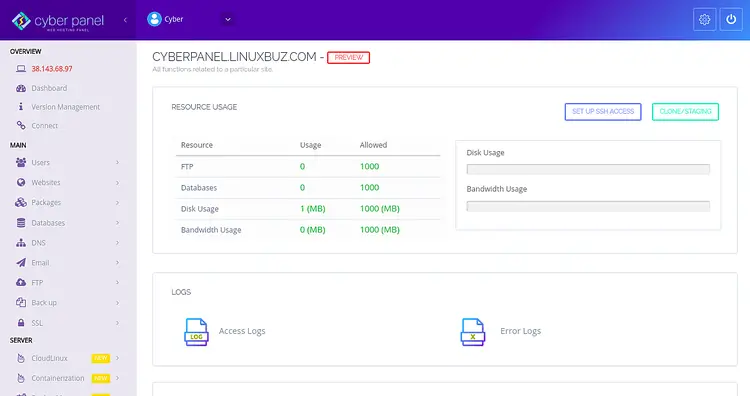This screenshot has width=750, height=396.
Task: Select the FTP allowed value 1000
Action: click(369, 166)
